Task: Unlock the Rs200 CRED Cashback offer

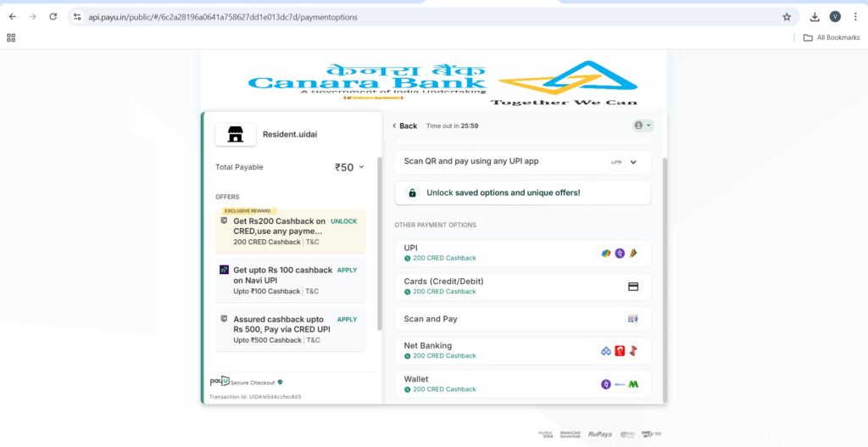Action: tap(344, 221)
